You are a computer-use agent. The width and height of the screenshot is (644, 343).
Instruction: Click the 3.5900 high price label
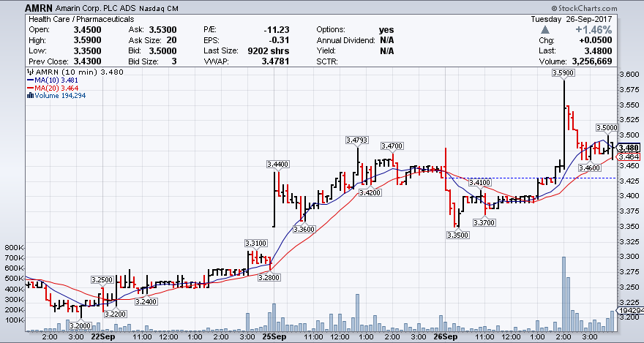click(x=564, y=74)
